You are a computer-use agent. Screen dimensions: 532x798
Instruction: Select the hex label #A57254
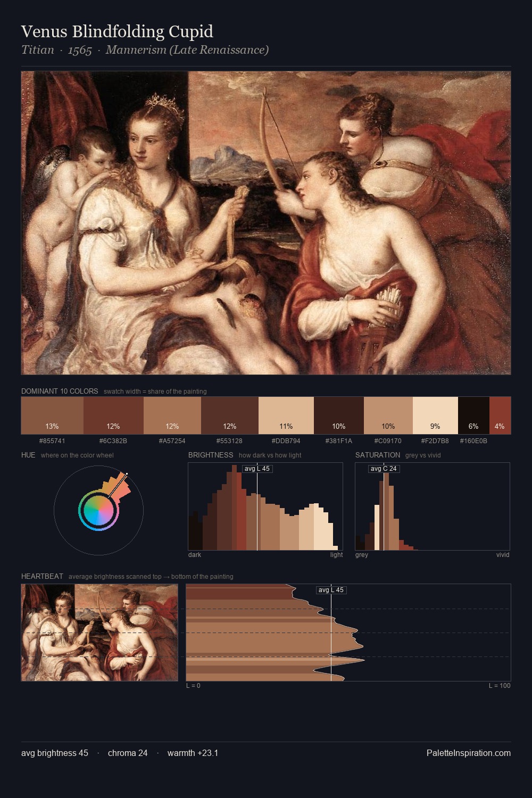point(172,441)
